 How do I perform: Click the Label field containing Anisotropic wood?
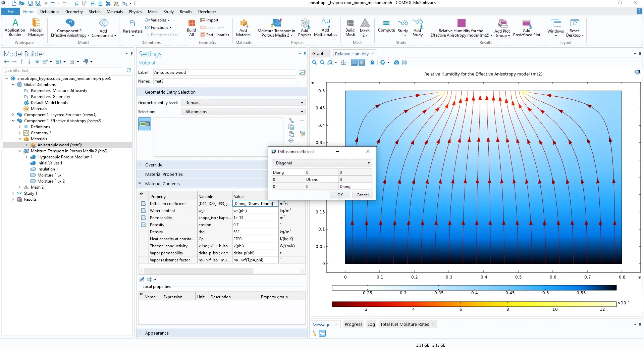[224, 72]
